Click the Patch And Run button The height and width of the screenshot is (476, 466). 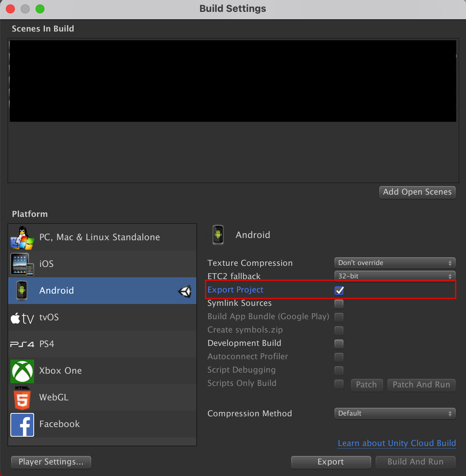tap(421, 385)
